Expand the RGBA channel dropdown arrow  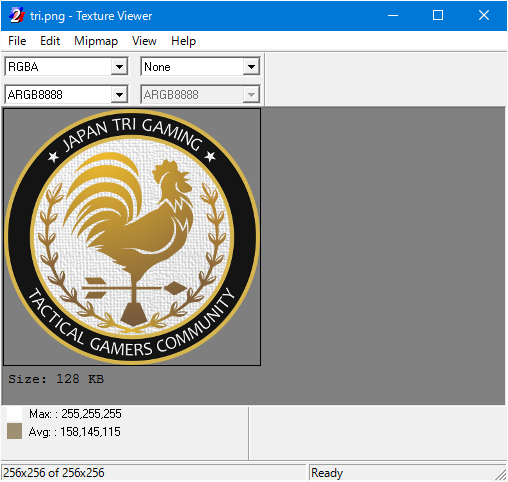coord(119,67)
